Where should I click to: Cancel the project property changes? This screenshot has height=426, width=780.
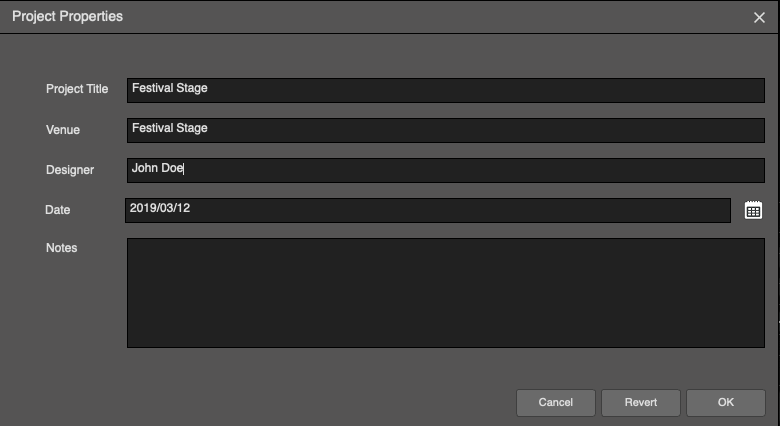(x=556, y=403)
